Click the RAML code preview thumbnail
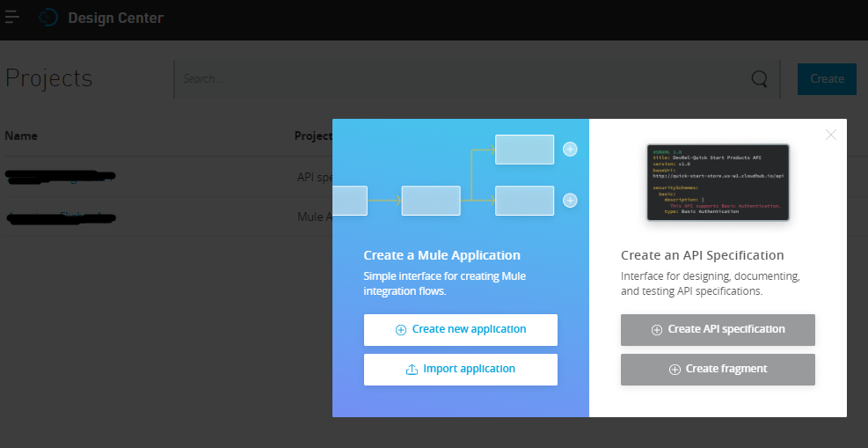This screenshot has height=448, width=868. [718, 182]
